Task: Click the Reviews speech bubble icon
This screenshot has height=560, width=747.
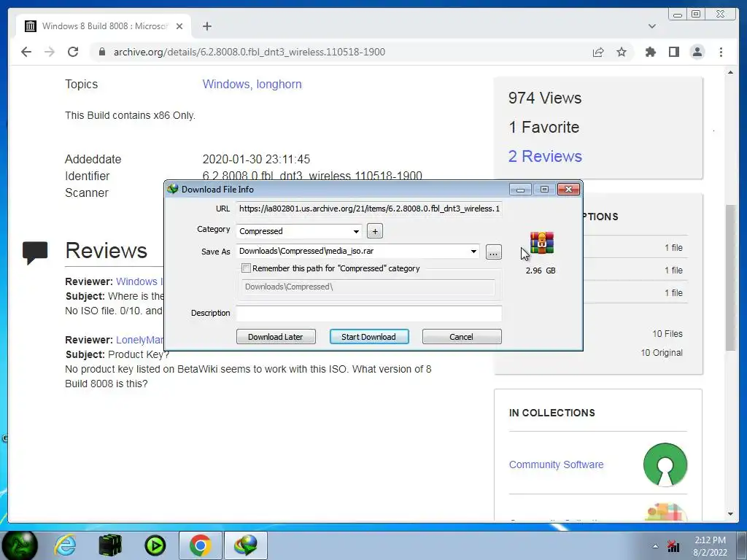Action: [35, 252]
